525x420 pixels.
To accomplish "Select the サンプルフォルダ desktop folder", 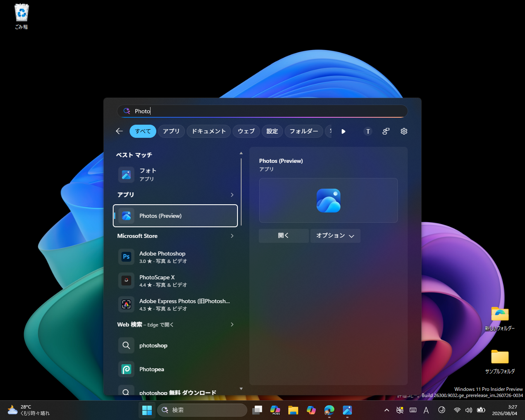I will tap(500, 361).
